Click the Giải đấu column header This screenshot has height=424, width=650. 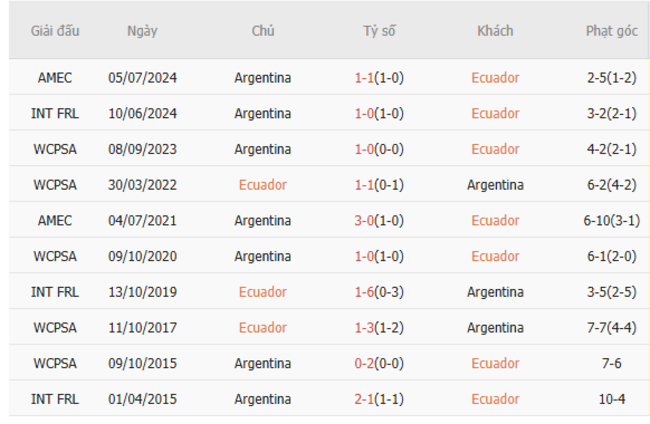55,31
